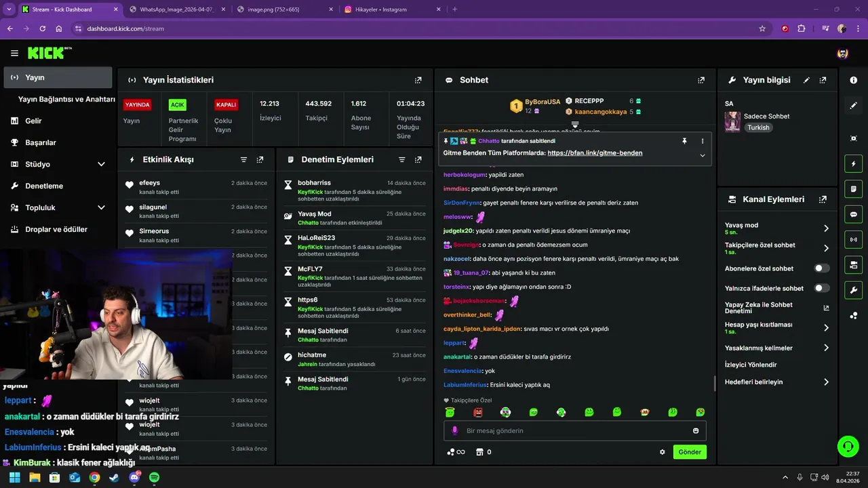Image resolution: width=868 pixels, height=488 pixels.
Task: Switch to the Hikayeler Instagram tab
Action: point(393,9)
